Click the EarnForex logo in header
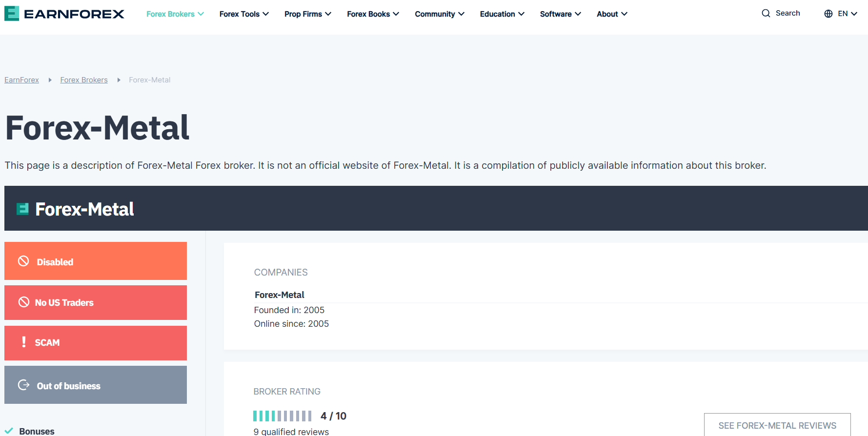868x436 pixels. pos(64,14)
